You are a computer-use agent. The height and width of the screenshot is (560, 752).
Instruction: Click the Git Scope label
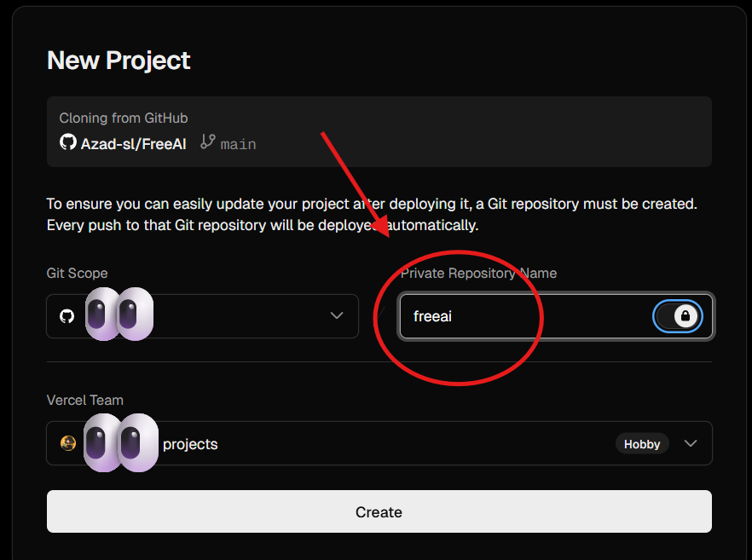point(77,274)
